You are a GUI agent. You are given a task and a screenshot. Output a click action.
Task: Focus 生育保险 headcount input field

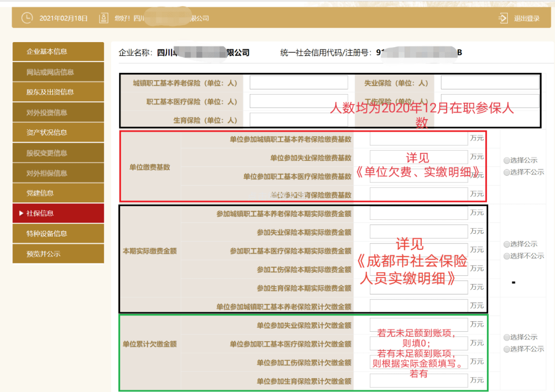299,120
